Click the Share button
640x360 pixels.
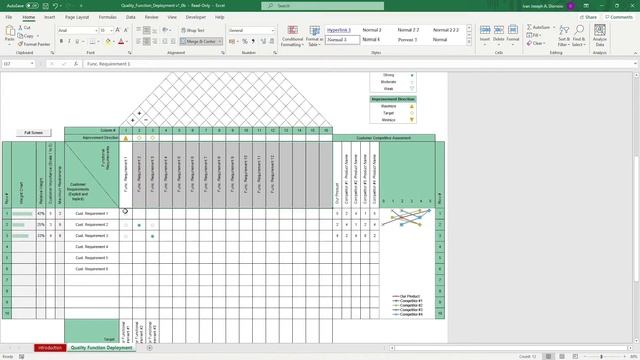pos(588,17)
